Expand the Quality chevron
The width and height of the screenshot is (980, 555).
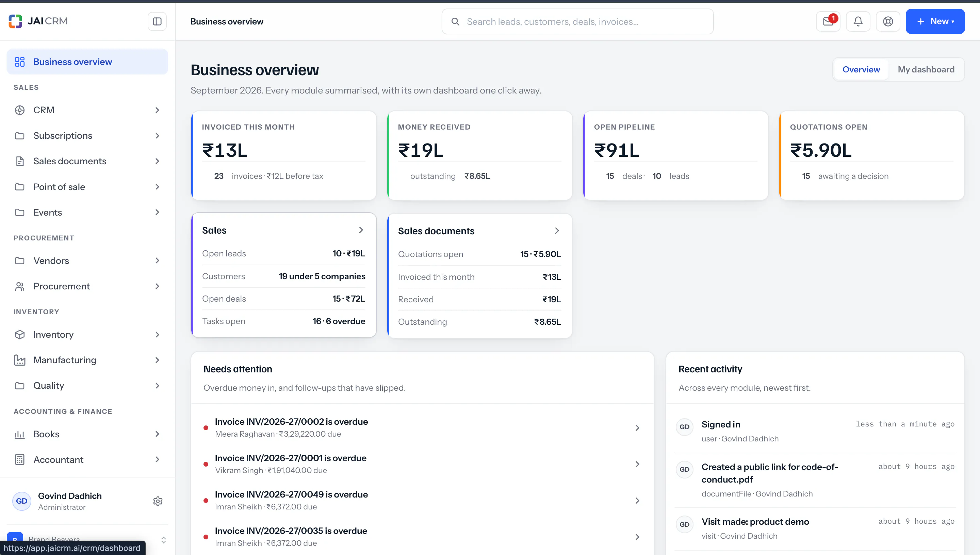[x=157, y=385]
